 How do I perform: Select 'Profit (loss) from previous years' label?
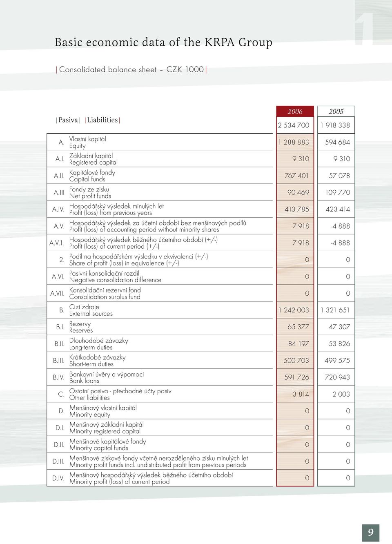click(x=110, y=213)
